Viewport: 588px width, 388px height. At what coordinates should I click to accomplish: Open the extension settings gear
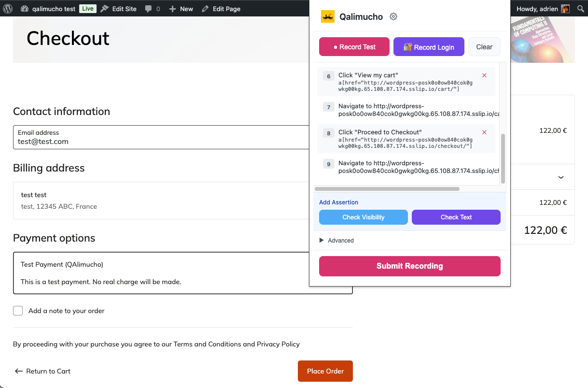(x=393, y=16)
